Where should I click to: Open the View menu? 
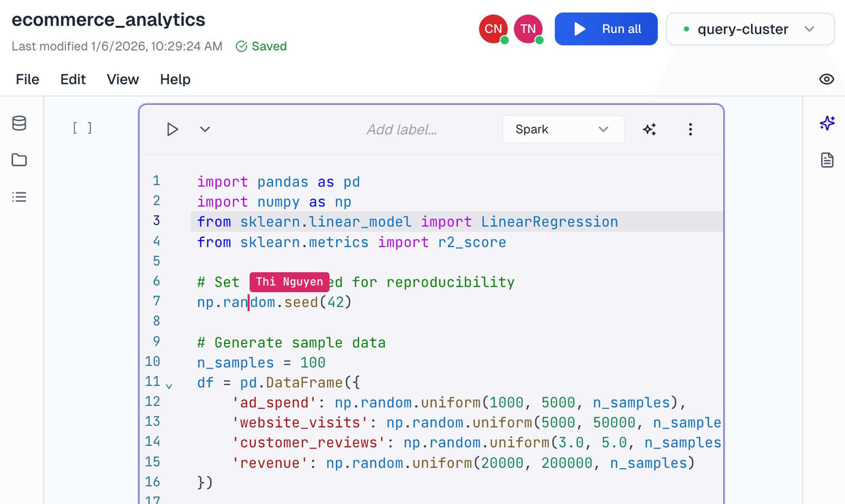pos(123,79)
